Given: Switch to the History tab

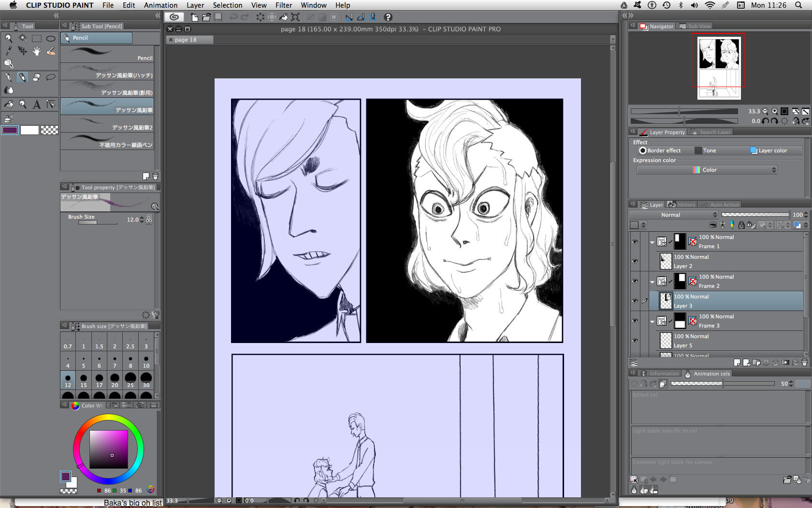Looking at the screenshot, I should tap(682, 205).
